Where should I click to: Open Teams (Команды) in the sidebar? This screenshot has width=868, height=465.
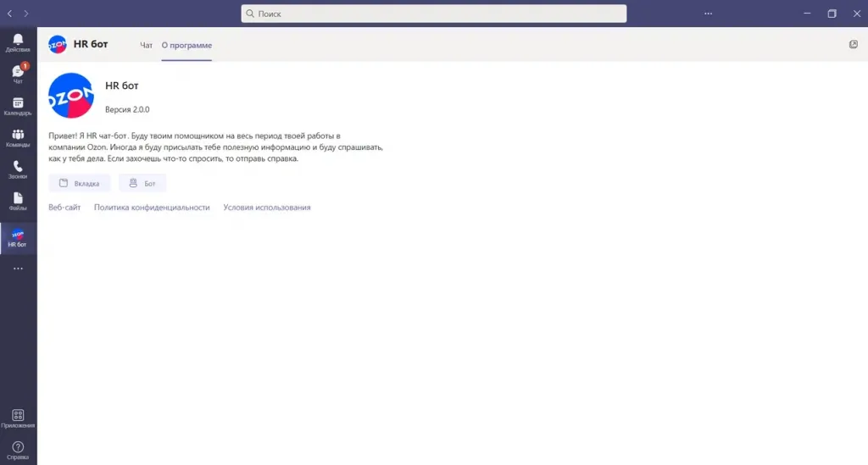(18, 138)
